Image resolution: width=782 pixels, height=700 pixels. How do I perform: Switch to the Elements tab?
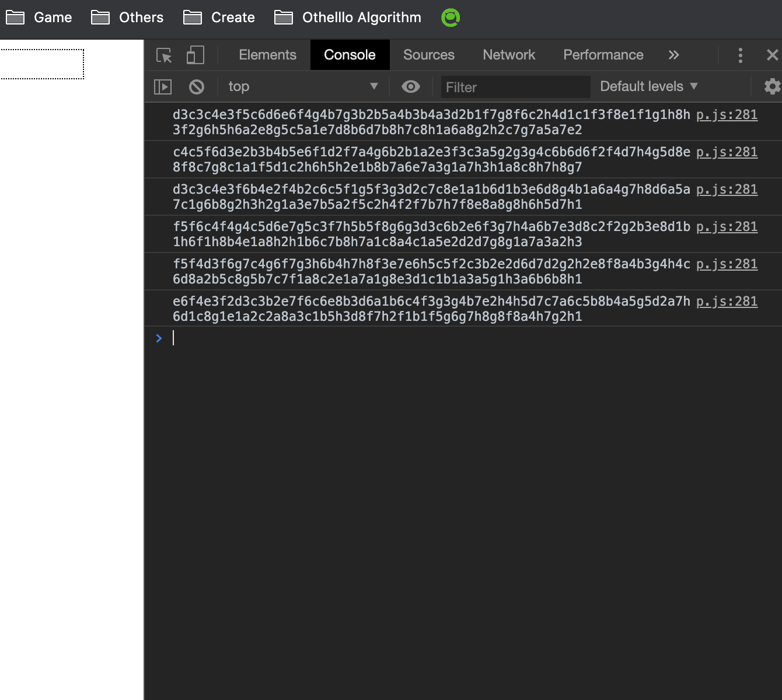point(268,55)
